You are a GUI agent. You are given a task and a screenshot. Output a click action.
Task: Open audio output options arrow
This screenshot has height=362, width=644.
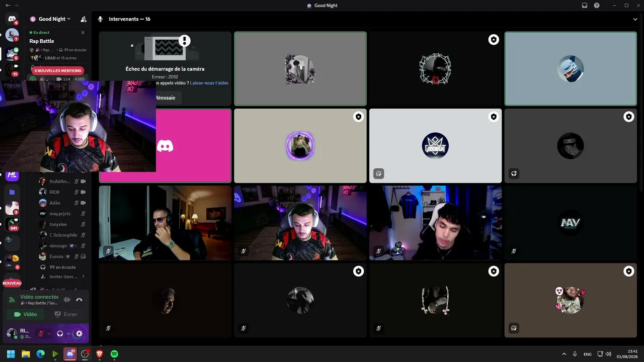(x=68, y=333)
